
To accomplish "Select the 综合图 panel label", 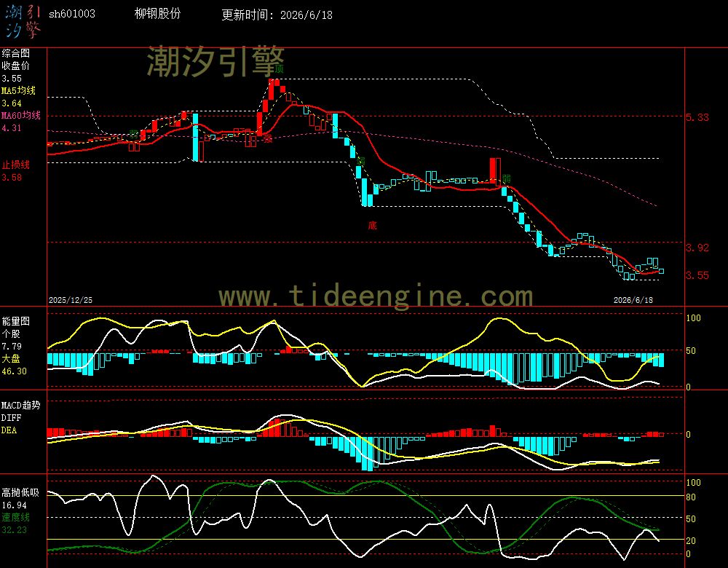I will coord(16,53).
